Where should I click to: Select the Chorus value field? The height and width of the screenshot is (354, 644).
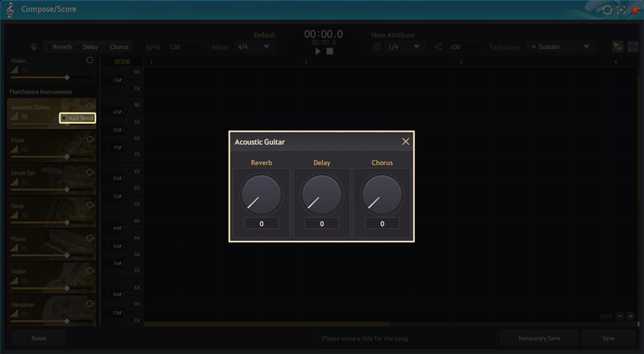[382, 223]
